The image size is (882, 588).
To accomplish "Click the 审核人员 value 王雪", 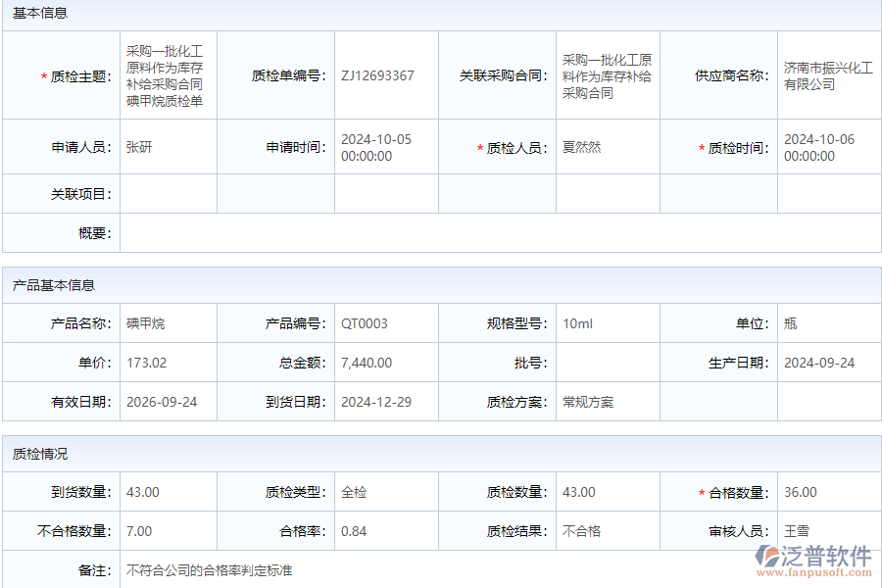I will click(x=799, y=530).
